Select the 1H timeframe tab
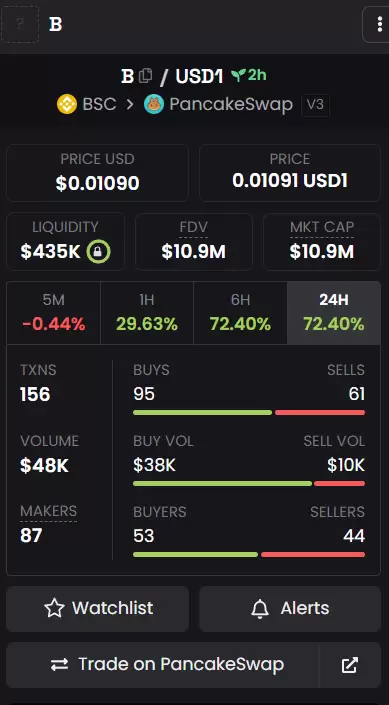The image size is (389, 705). [147, 313]
